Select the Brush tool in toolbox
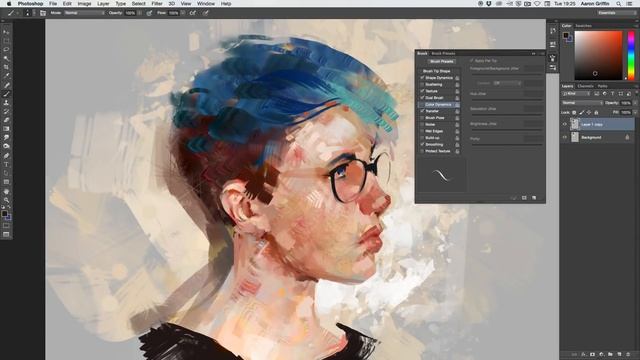This screenshot has height=360, width=640. (x=6, y=94)
